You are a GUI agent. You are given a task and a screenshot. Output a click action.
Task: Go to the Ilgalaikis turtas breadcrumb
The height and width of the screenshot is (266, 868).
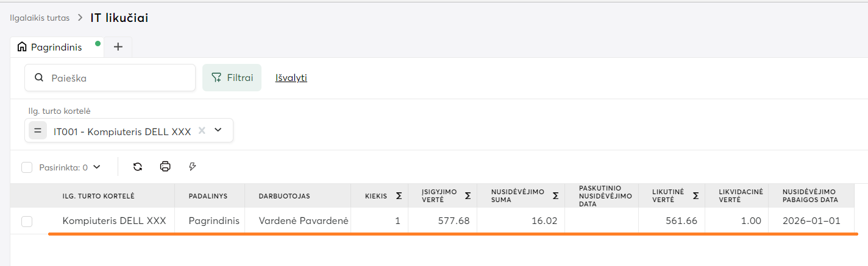click(x=39, y=18)
